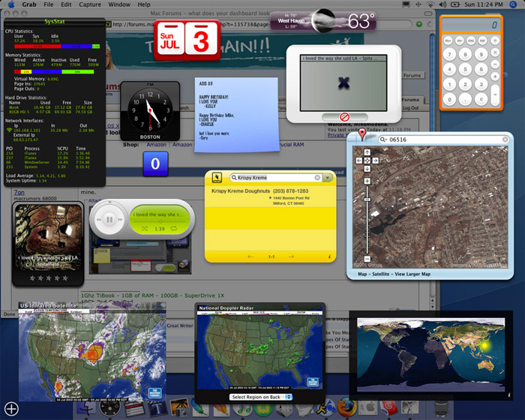Open the Window menu

(119, 4)
